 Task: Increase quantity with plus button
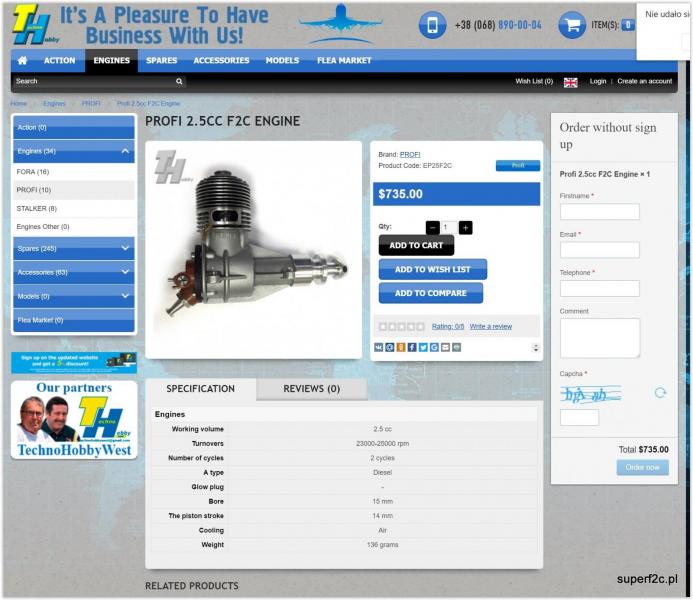(465, 227)
